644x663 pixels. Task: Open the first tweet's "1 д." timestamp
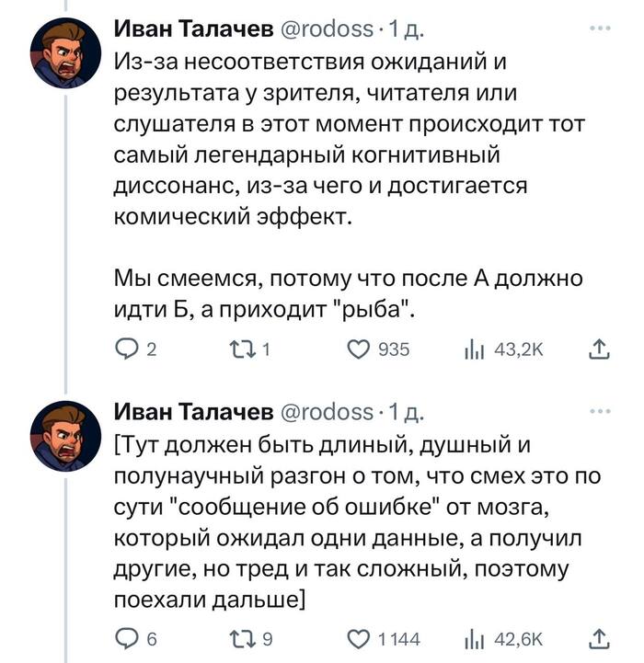[406, 30]
